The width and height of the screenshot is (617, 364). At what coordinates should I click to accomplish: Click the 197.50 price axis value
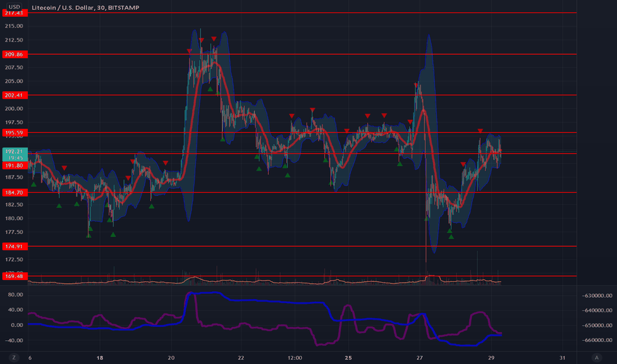pyautogui.click(x=14, y=122)
